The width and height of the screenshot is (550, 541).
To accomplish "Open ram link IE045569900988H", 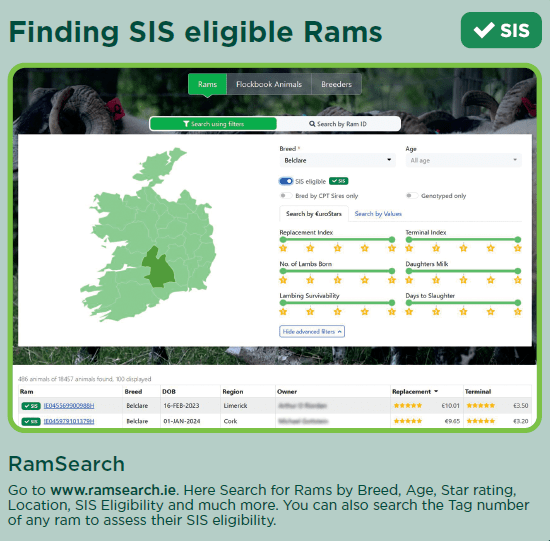I will coord(69,406).
